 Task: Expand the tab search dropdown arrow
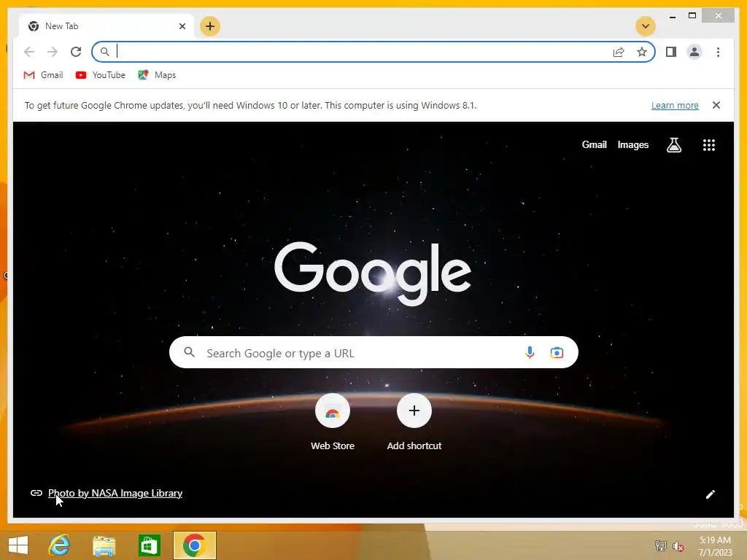pos(646,26)
